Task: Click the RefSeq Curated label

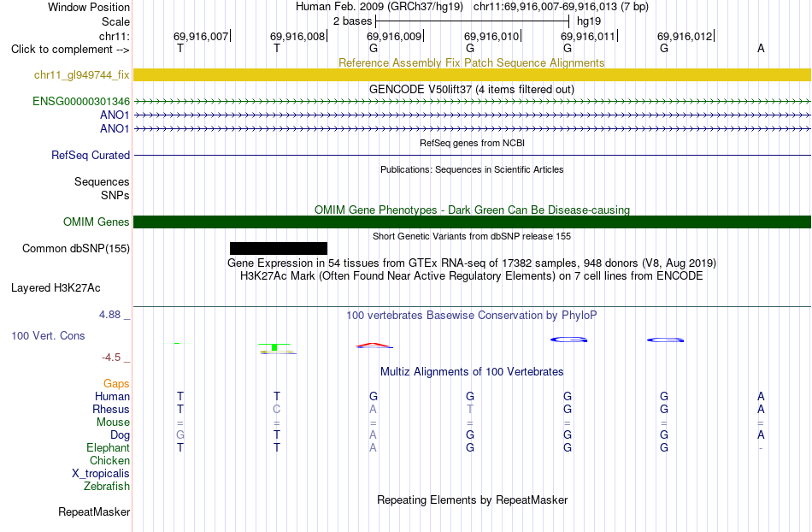Action: click(x=90, y=155)
